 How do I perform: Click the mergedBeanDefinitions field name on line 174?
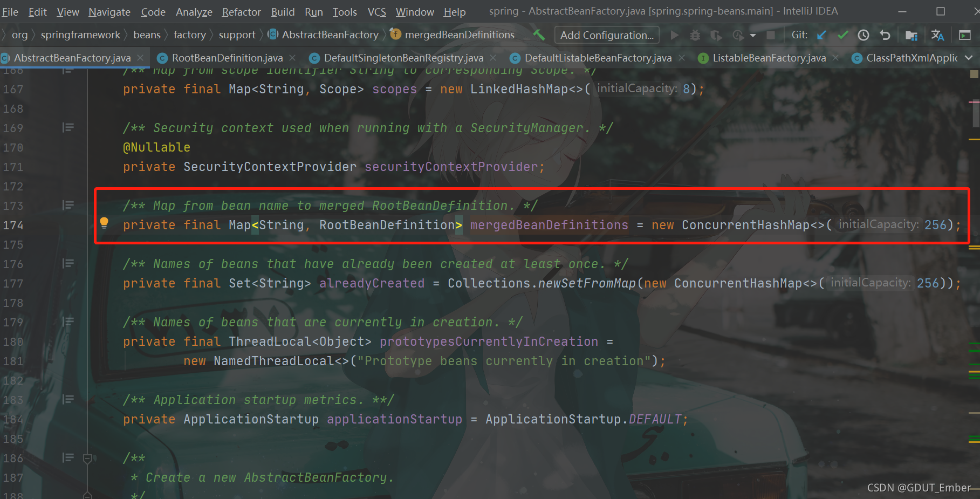click(549, 225)
